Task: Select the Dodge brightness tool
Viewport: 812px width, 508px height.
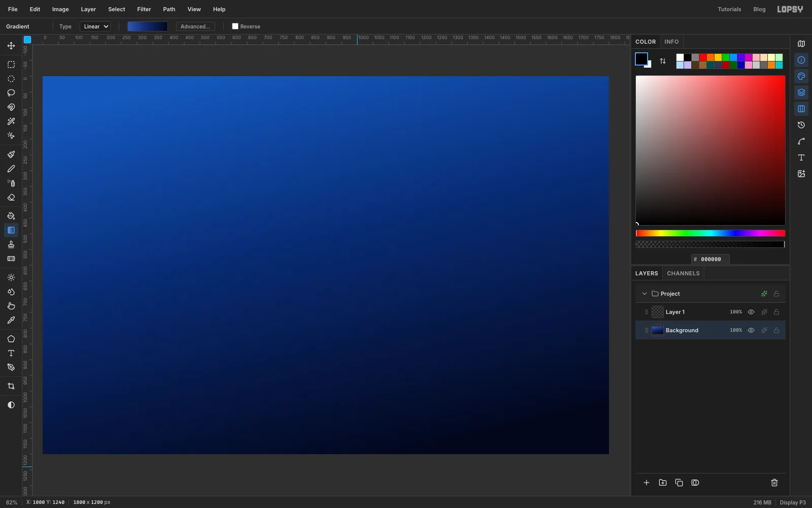Action: pyautogui.click(x=11, y=277)
